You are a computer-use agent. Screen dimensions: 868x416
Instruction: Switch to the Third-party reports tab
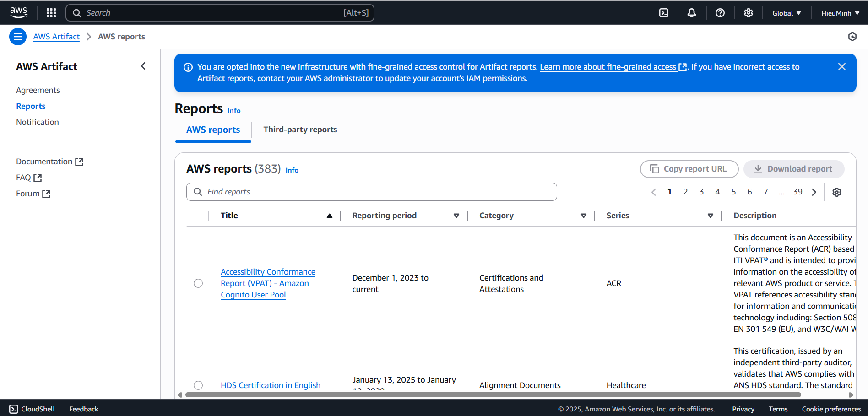(x=300, y=130)
